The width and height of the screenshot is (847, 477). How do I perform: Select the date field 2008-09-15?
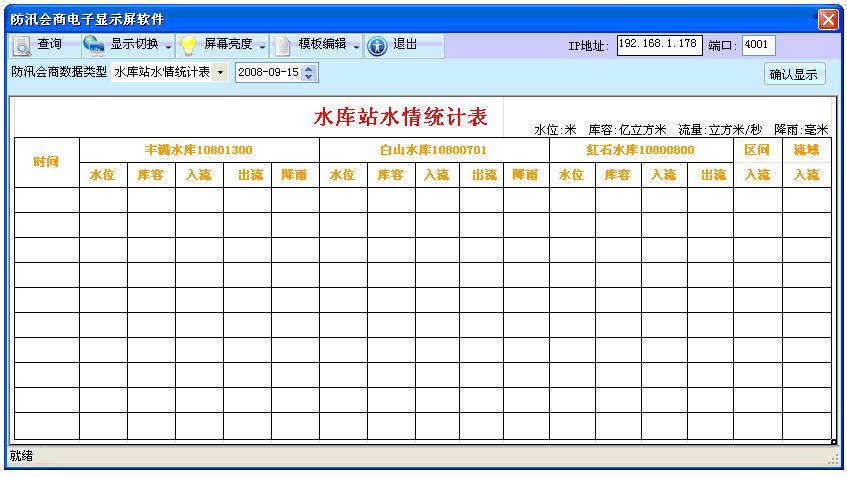[x=268, y=73]
